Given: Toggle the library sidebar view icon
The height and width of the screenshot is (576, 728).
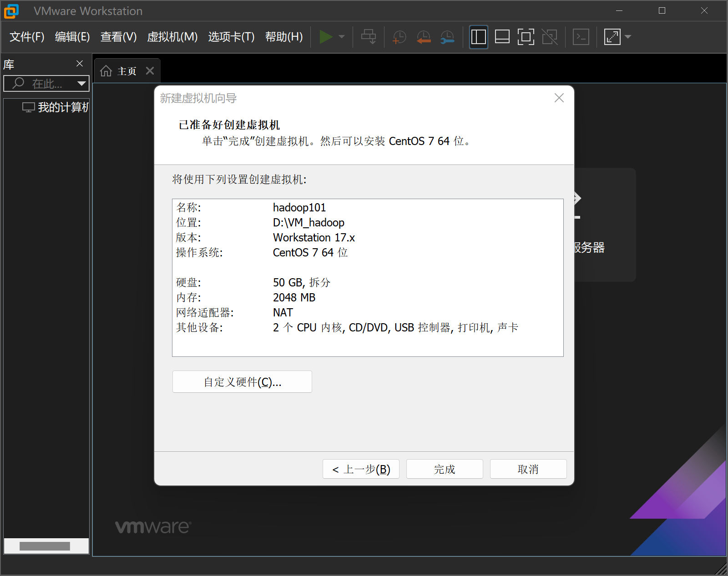Looking at the screenshot, I should pos(479,37).
